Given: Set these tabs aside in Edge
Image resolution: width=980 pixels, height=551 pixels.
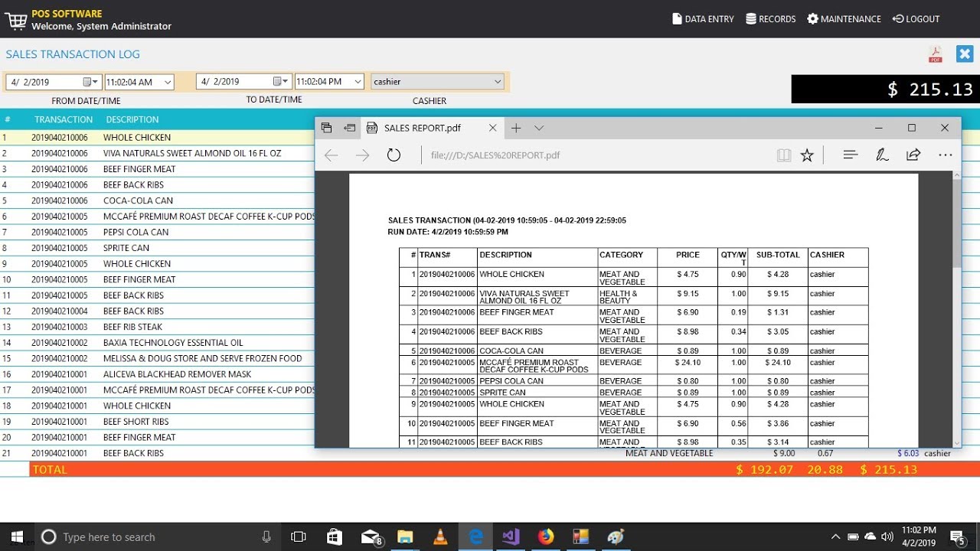Looking at the screenshot, I should click(x=350, y=128).
